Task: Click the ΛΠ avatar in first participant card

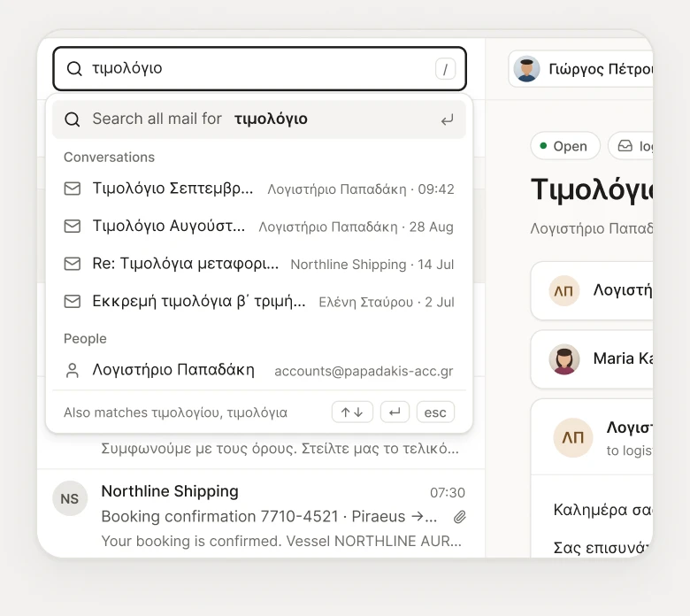Action: click(563, 290)
